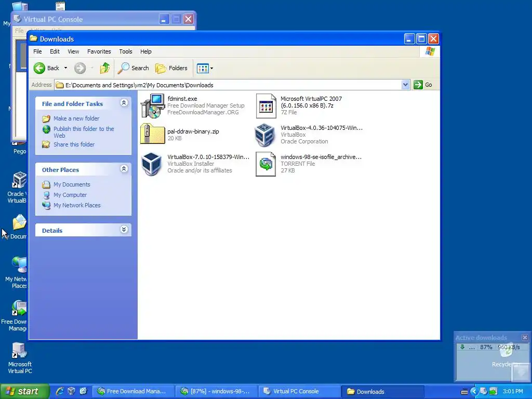Collapse the Other Places panel
Image resolution: width=532 pixels, height=399 pixels.
[x=124, y=169]
